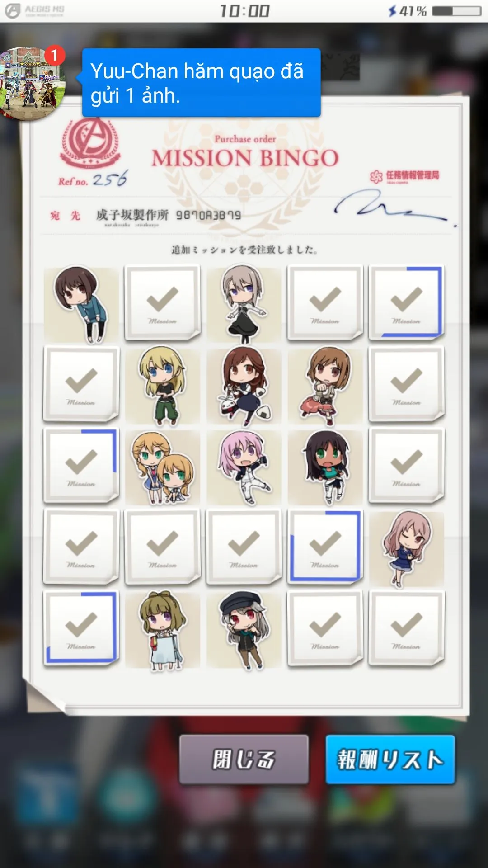Tap the Yuu-Chan photo notification message
488x868 pixels.
click(202, 83)
